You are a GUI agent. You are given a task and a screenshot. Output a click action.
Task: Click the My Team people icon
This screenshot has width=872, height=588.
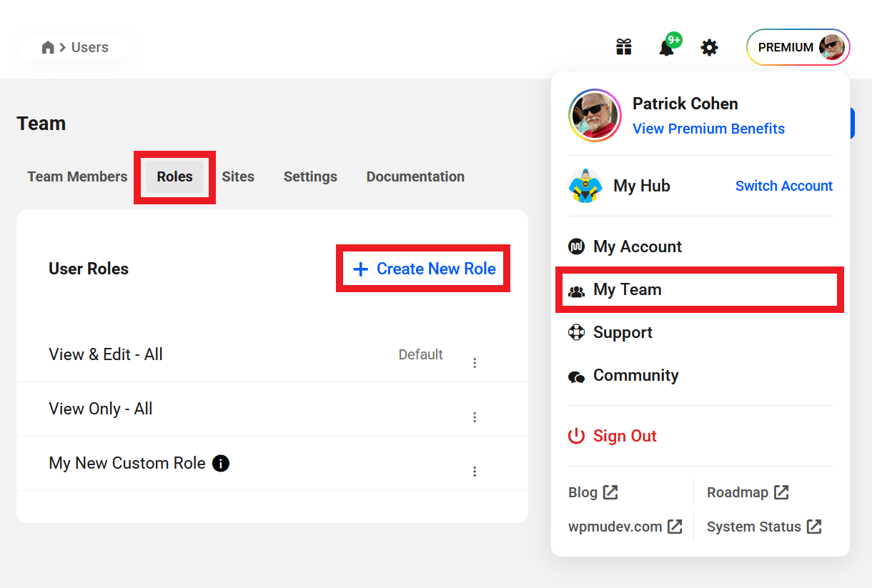click(x=576, y=291)
